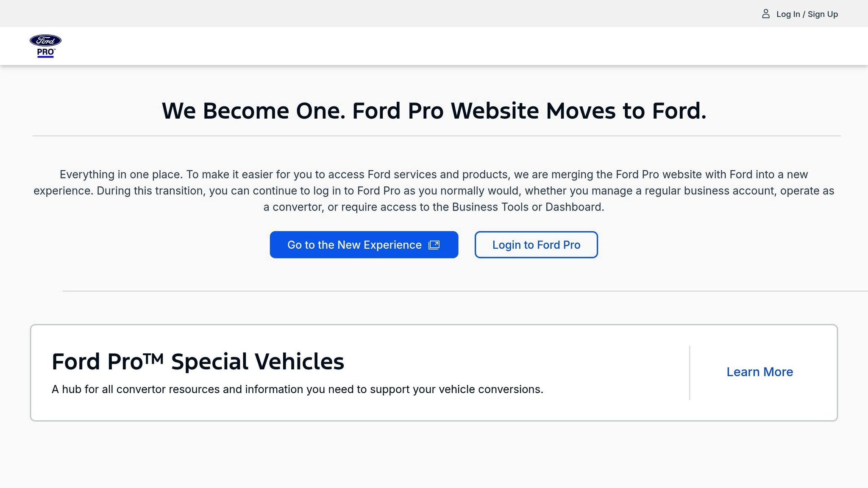Follow the Learn More link

click(759, 372)
